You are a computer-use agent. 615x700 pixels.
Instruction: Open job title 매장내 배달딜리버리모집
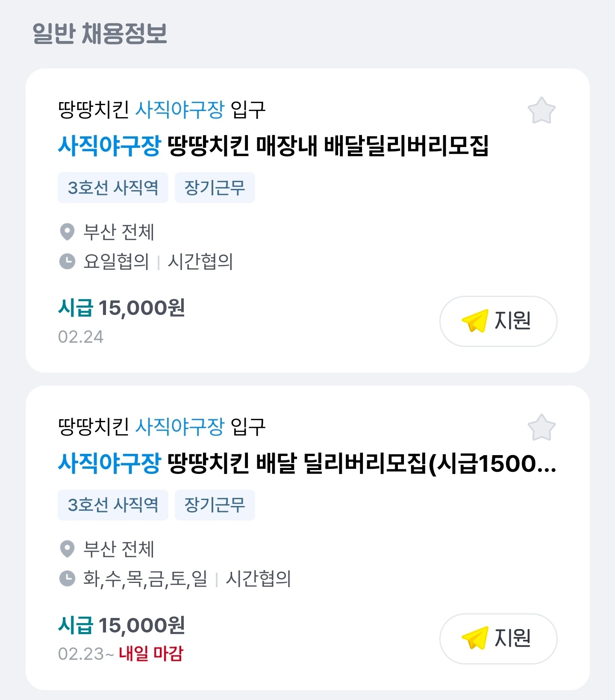(x=274, y=146)
